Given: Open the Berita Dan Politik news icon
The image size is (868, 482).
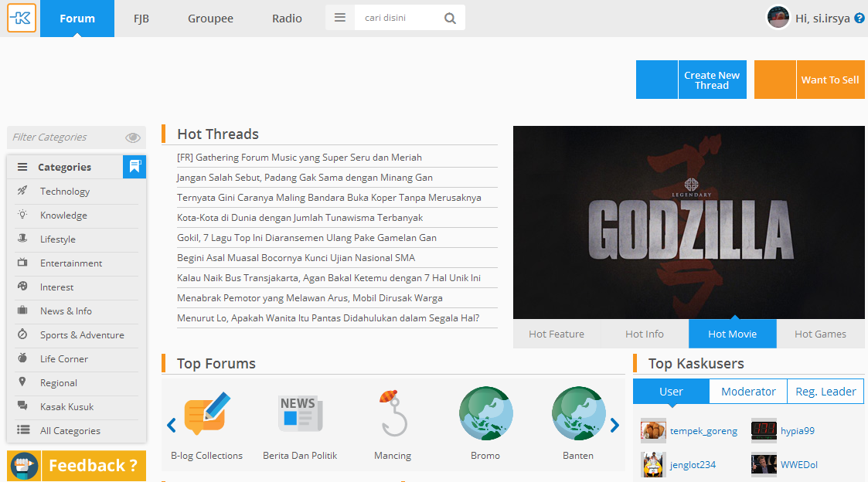Looking at the screenshot, I should [x=299, y=413].
